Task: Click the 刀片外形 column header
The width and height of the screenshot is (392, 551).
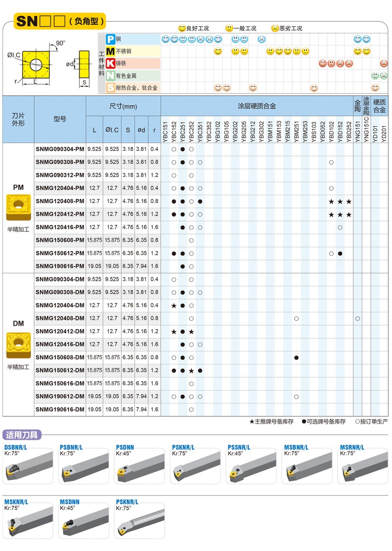Action: 18,120
